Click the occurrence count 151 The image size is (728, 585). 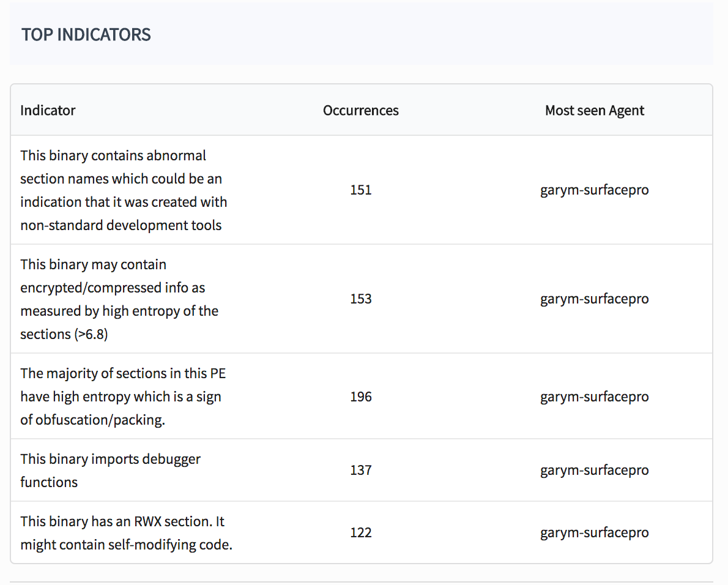coord(360,190)
